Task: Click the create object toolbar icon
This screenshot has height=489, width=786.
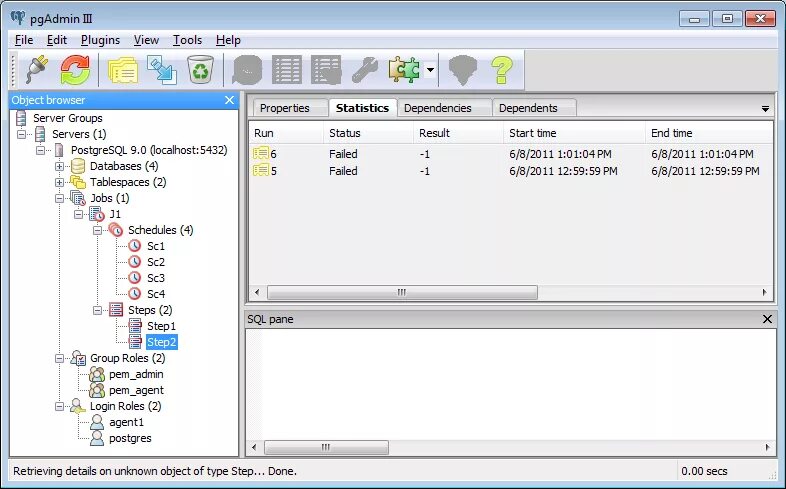Action: coord(161,70)
